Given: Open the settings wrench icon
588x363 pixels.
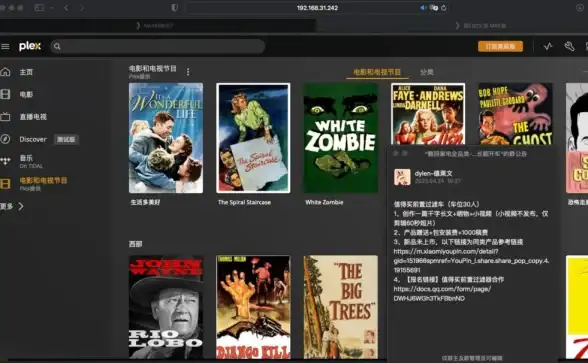Looking at the screenshot, I should (569, 46).
